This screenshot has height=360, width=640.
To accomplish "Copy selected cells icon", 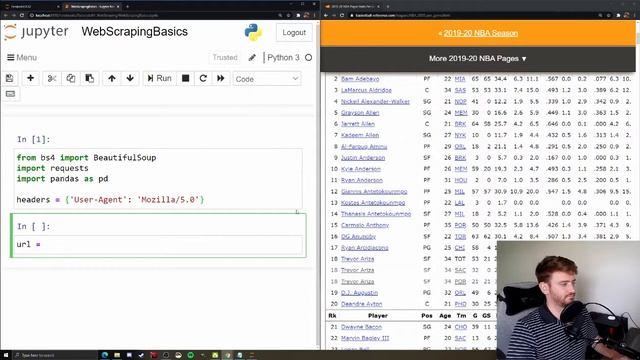I will (x=71, y=78).
